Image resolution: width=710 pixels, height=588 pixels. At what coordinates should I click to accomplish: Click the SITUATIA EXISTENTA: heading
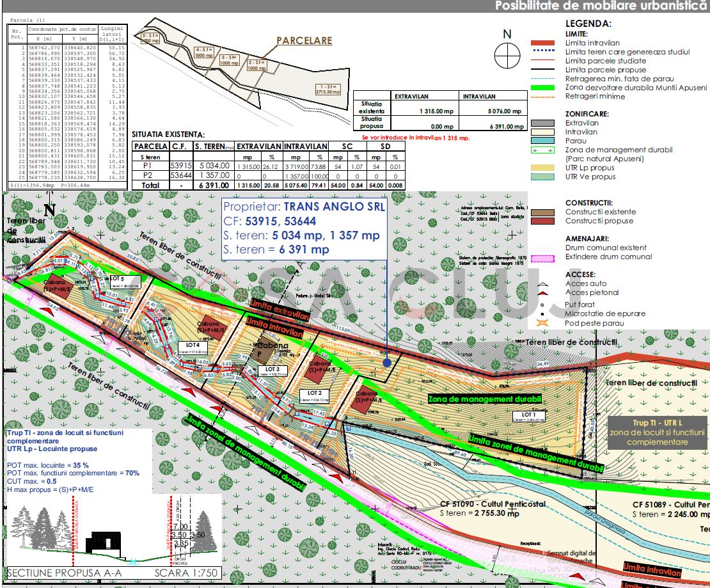pos(168,134)
